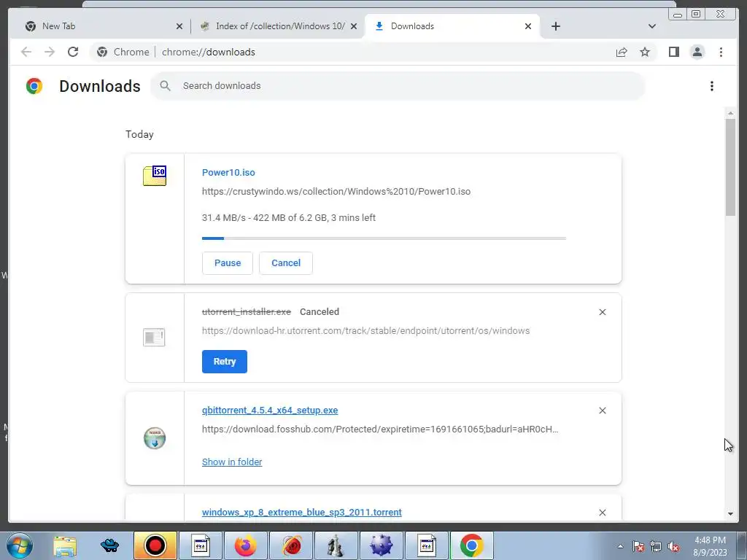
Task: Click the scrollbar down arrow
Action: click(730, 514)
